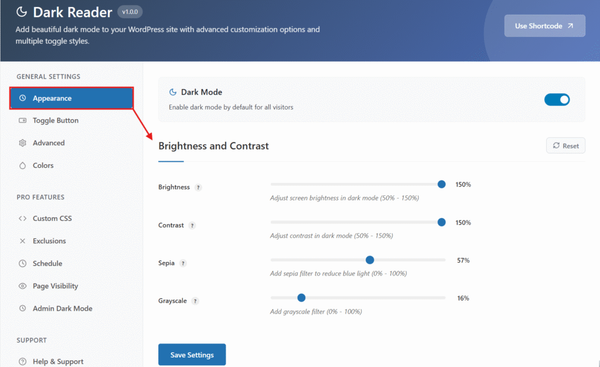Click the Colors droplet icon in sidebar
This screenshot has width=600, height=367.
[23, 166]
